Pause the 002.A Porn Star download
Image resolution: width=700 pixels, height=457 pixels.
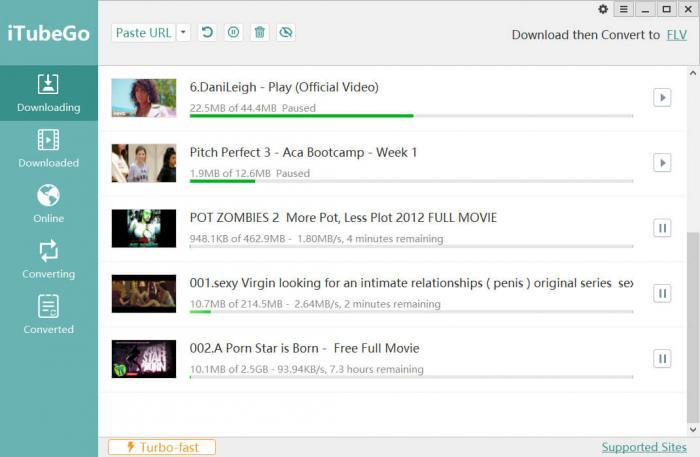tap(662, 358)
